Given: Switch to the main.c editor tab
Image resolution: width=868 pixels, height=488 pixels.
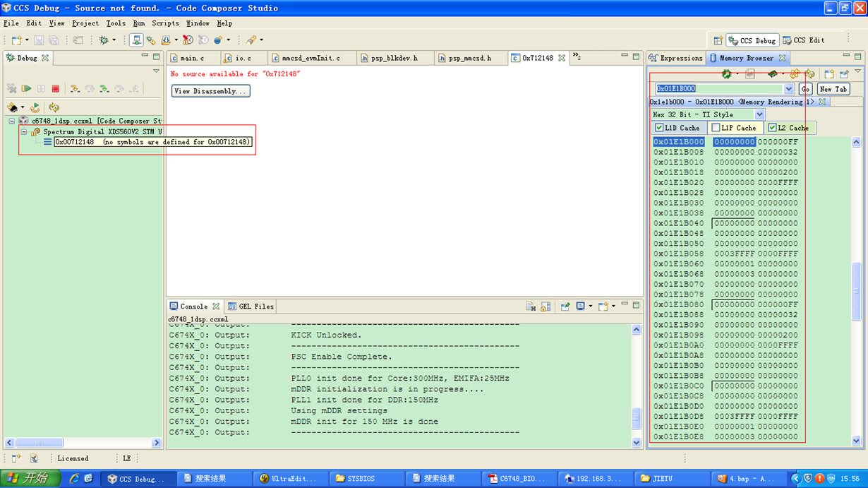Looking at the screenshot, I should point(192,58).
